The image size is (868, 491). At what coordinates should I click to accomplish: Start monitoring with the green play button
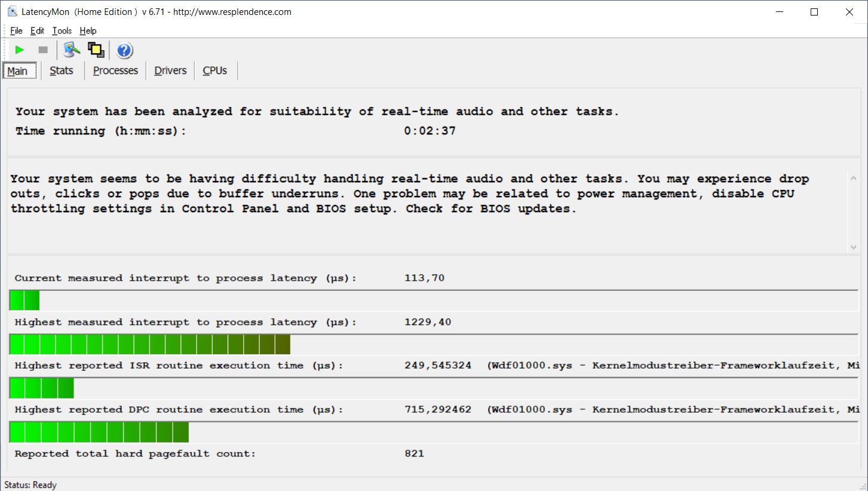[x=20, y=50]
